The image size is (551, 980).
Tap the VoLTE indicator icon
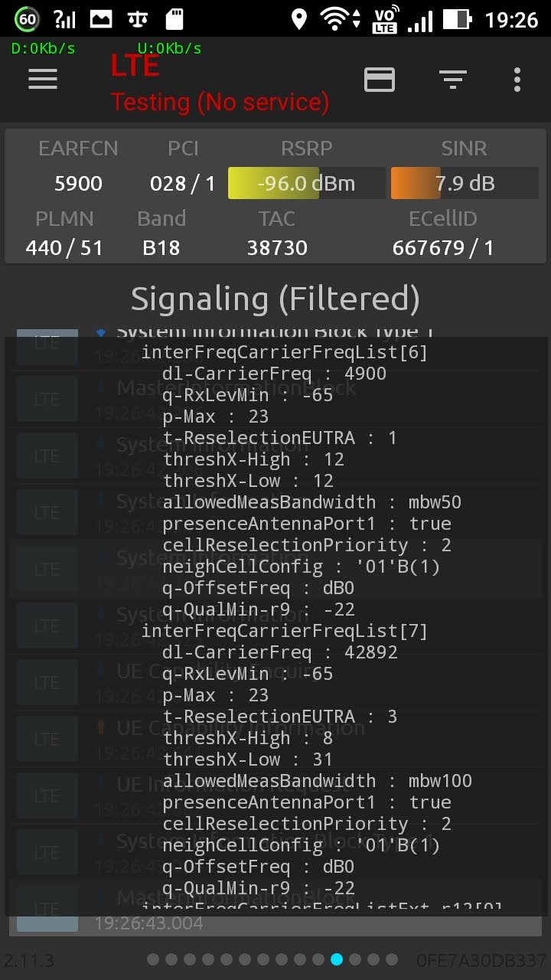coord(385,19)
